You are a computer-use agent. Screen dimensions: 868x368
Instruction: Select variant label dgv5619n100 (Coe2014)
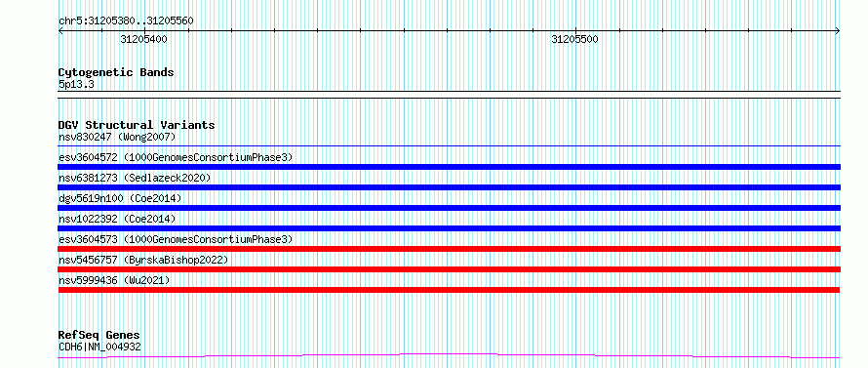(x=120, y=198)
